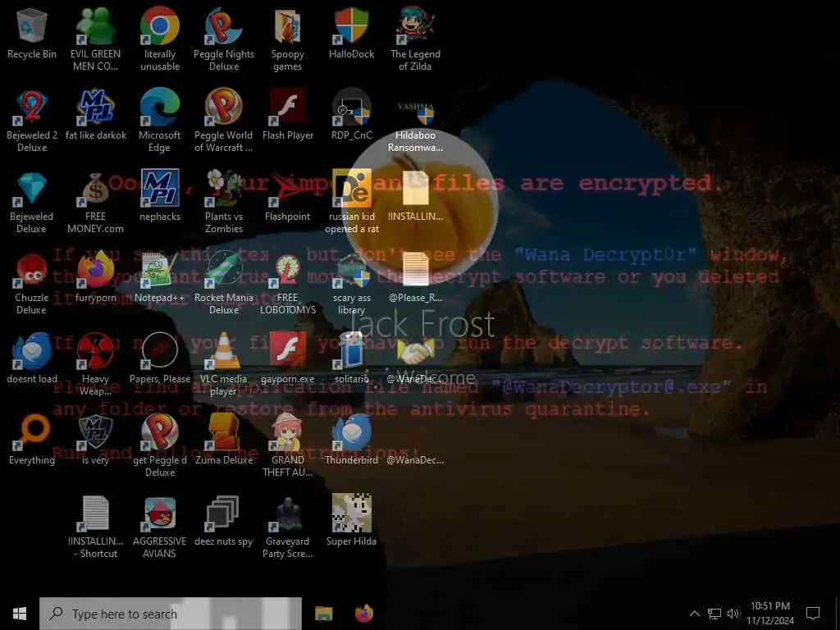Launch the Everything search shortcut
The image size is (840, 630).
(32, 441)
